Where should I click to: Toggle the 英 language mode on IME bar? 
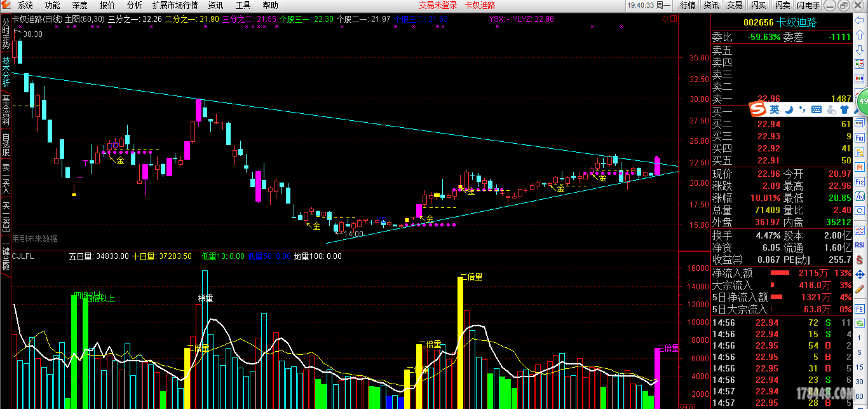point(774,109)
